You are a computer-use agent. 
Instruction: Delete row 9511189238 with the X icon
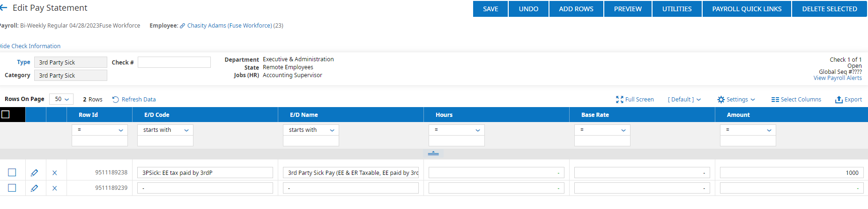click(55, 173)
